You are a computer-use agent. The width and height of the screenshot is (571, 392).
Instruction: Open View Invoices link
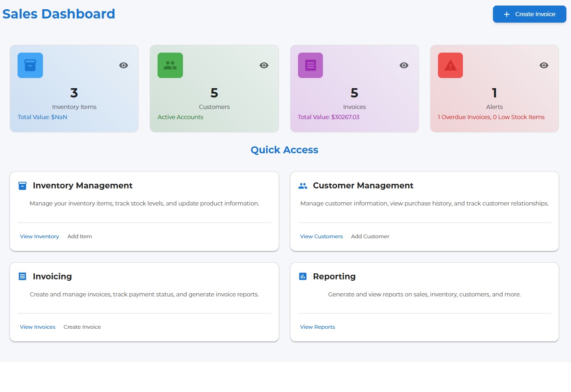click(x=37, y=326)
